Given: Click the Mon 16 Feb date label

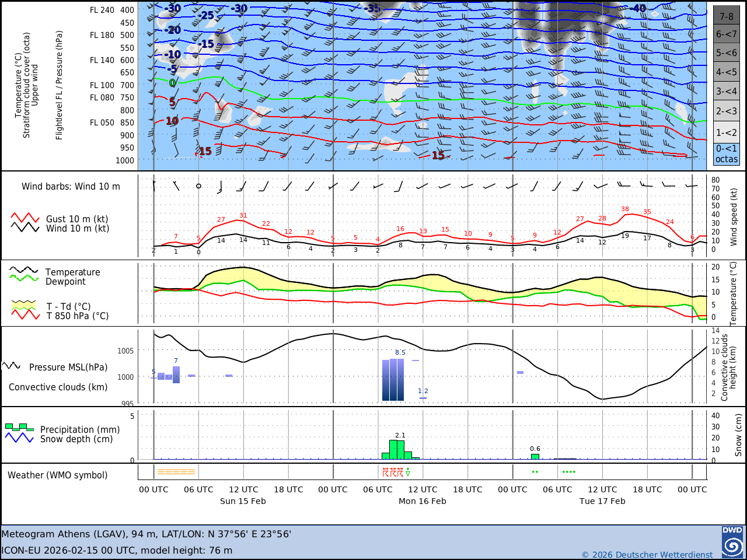Looking at the screenshot, I should point(422,501).
